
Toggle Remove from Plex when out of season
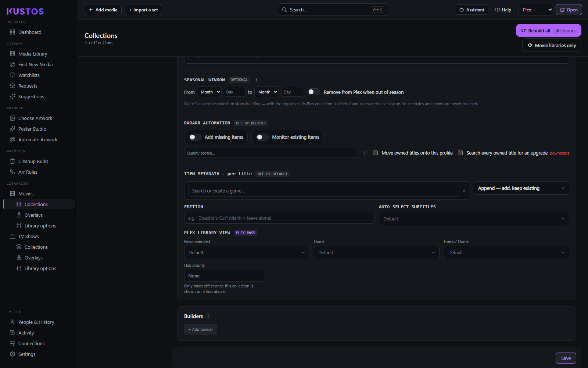point(314,92)
